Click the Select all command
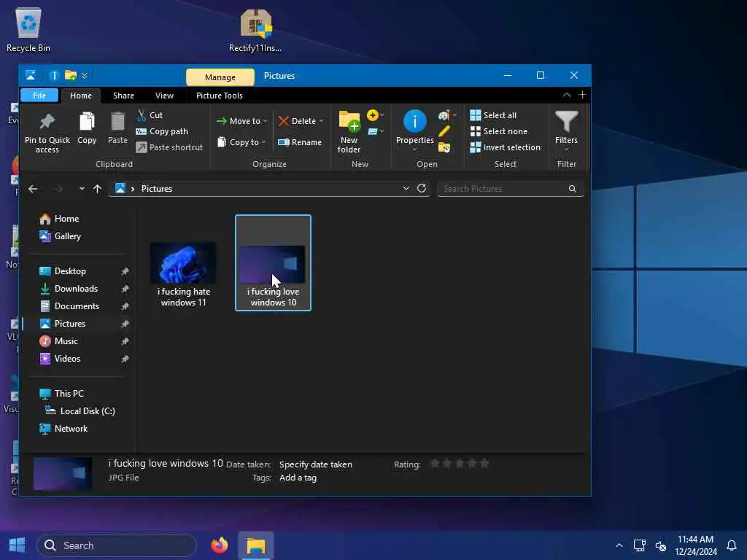747x560 pixels. tap(493, 115)
